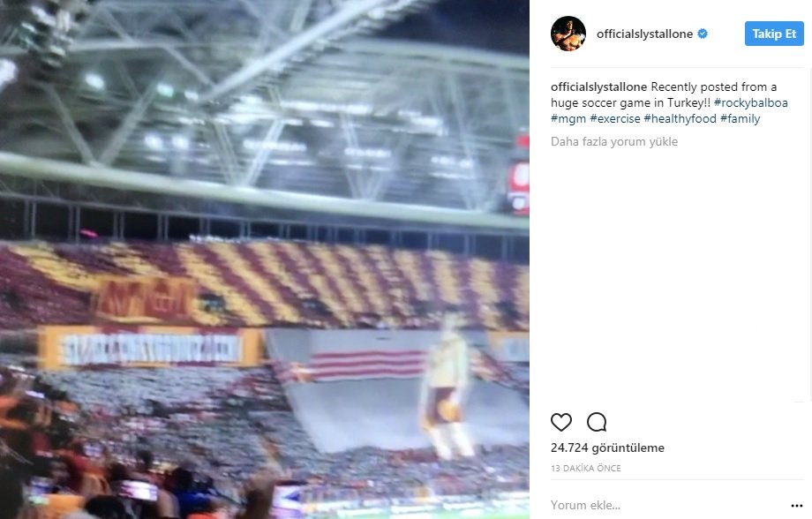
Task: Open comments via speech bubble icon
Action: pos(597,422)
